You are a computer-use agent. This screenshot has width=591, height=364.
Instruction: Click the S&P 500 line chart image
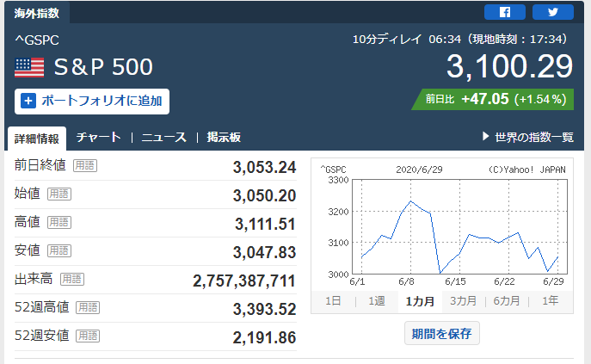pos(441,225)
